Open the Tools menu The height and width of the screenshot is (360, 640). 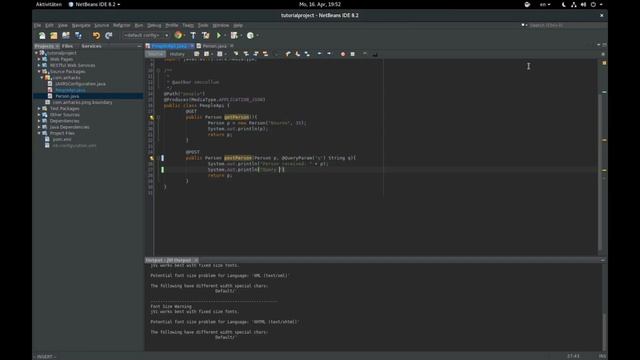pos(203,25)
